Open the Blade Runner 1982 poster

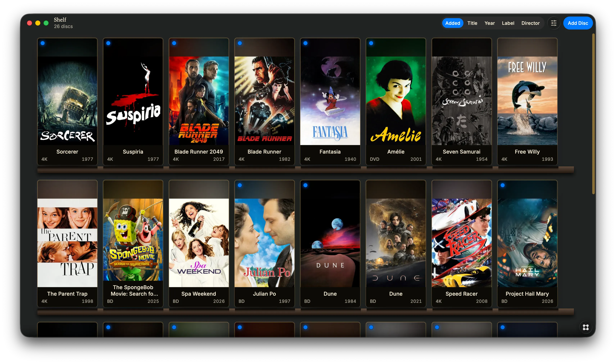tap(264, 101)
